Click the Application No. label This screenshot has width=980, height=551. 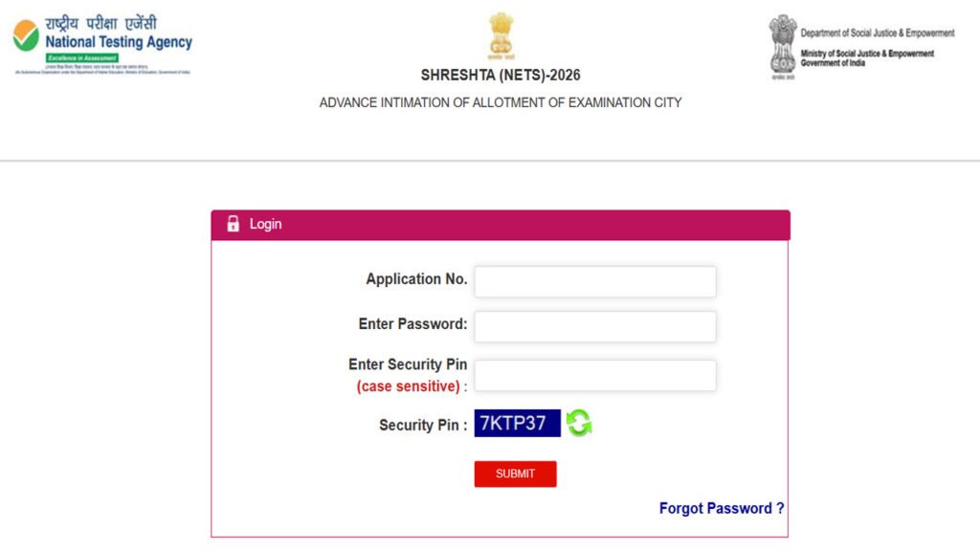tap(415, 278)
